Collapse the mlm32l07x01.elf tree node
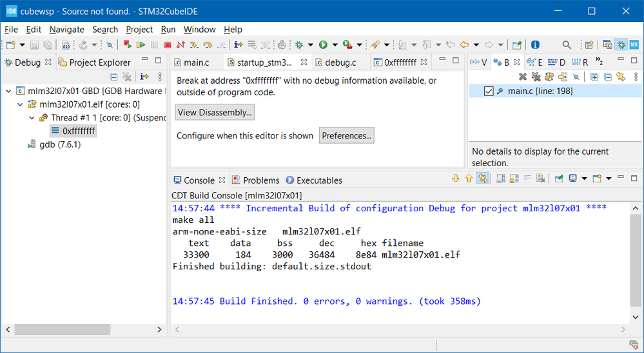 coord(20,104)
